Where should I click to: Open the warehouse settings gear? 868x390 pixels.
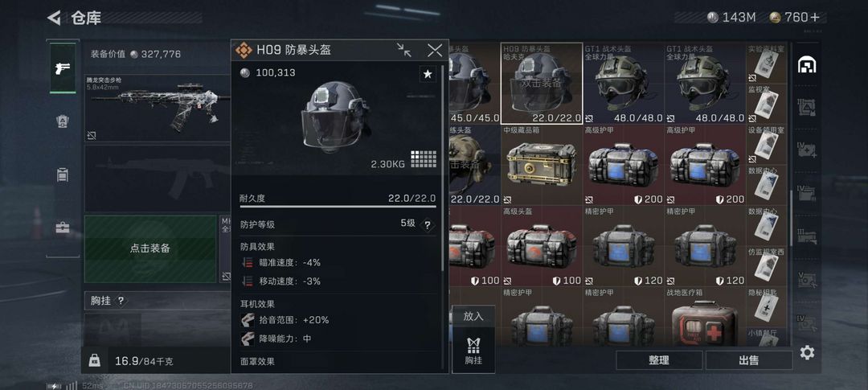[x=807, y=352]
